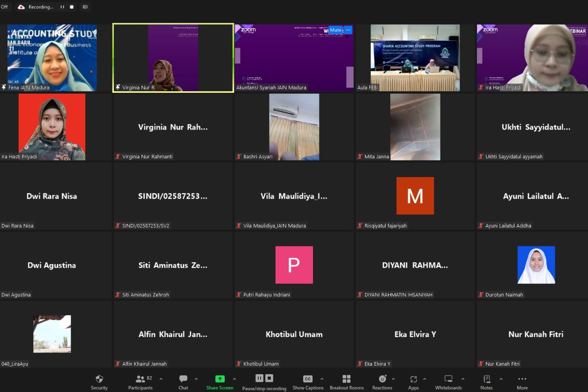Click the ID label in top bar
The width and height of the screenshot is (588, 392).
(x=85, y=7)
